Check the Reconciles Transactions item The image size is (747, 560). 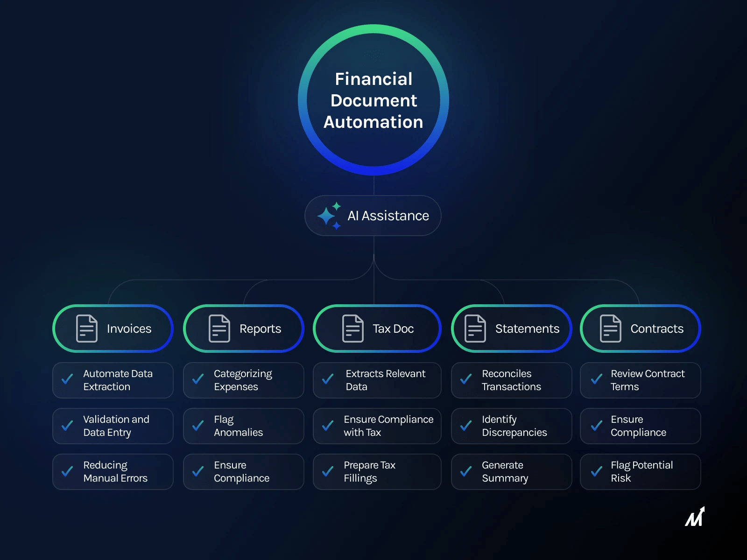tap(465, 380)
